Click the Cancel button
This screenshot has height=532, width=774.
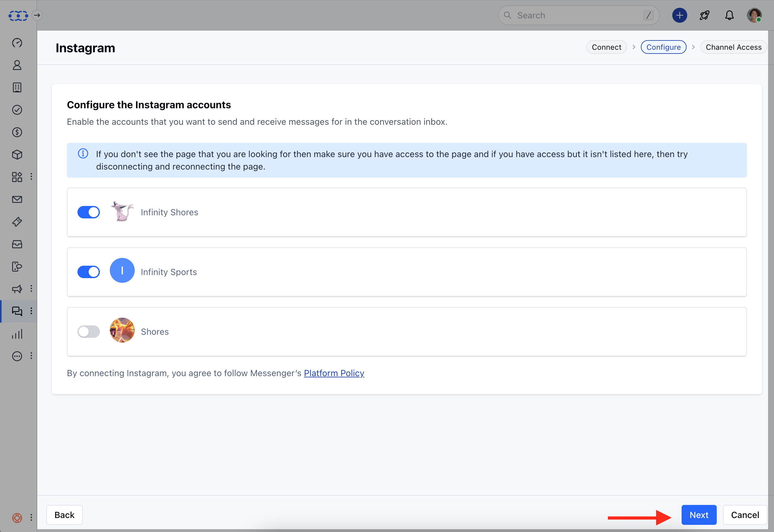[x=745, y=515]
